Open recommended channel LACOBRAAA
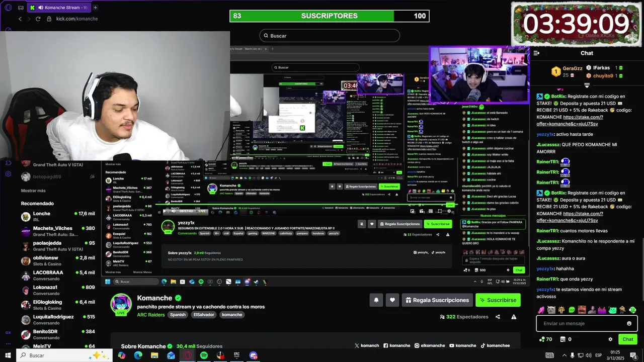 tap(58, 276)
